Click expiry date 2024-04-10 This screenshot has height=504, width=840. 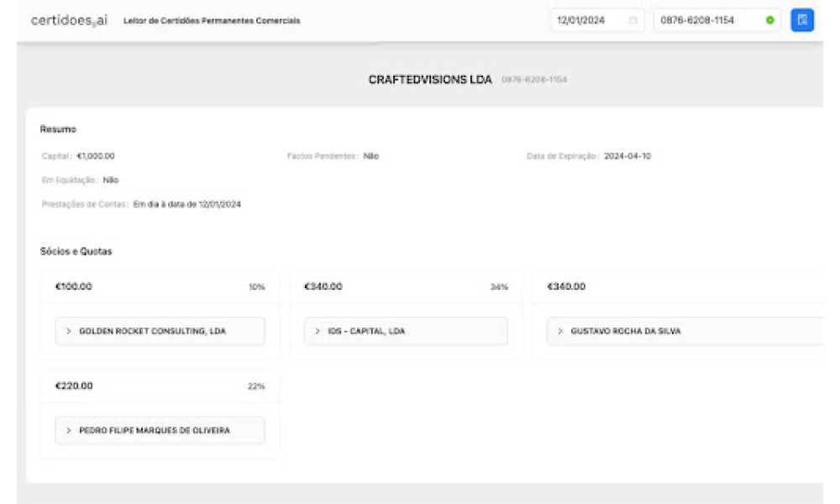pos(627,156)
